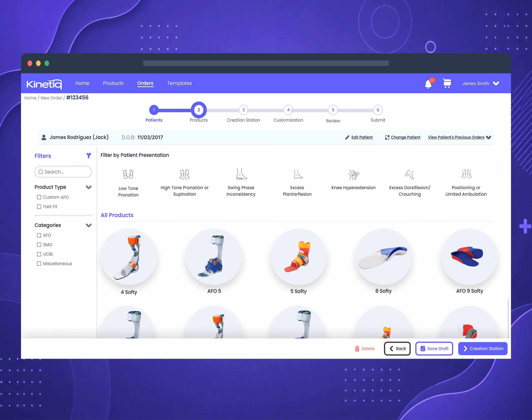The image size is (532, 420).
Task: Click the Edit Patient link
Action: point(362,137)
